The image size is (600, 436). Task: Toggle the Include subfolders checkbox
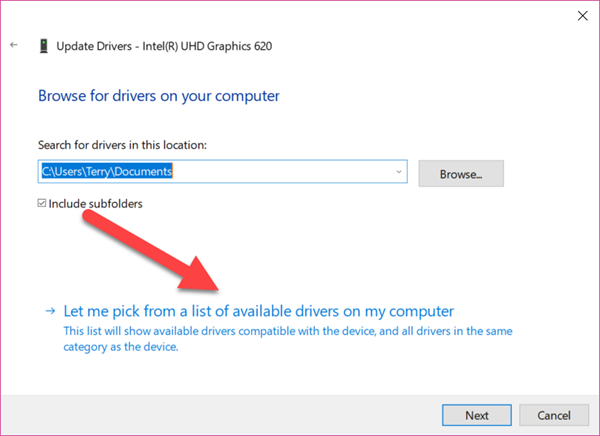tap(42, 203)
